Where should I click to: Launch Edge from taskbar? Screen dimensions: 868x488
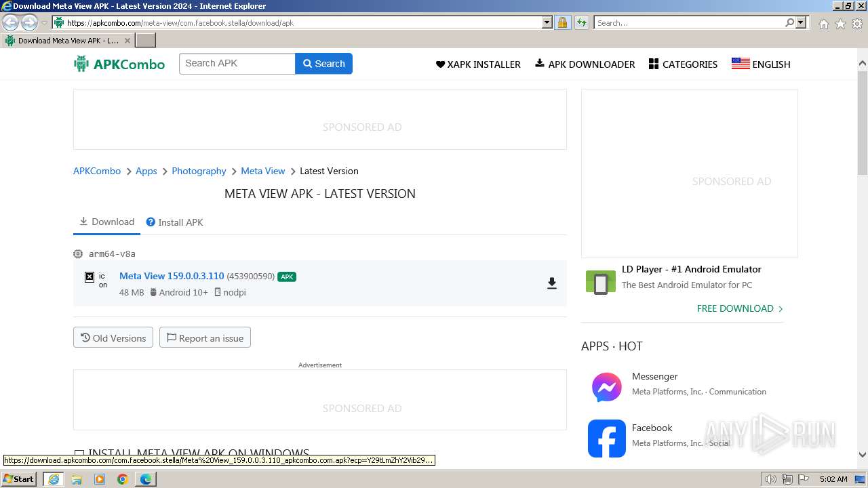point(146,479)
